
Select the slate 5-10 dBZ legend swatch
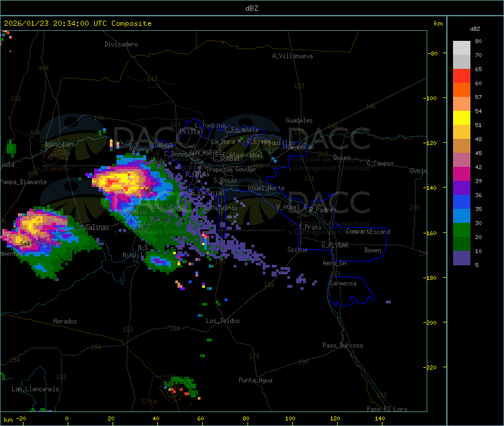(x=461, y=258)
